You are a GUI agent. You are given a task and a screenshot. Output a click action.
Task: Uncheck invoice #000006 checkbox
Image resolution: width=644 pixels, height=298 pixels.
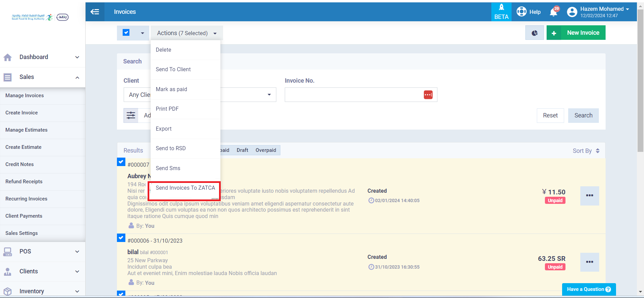121,238
